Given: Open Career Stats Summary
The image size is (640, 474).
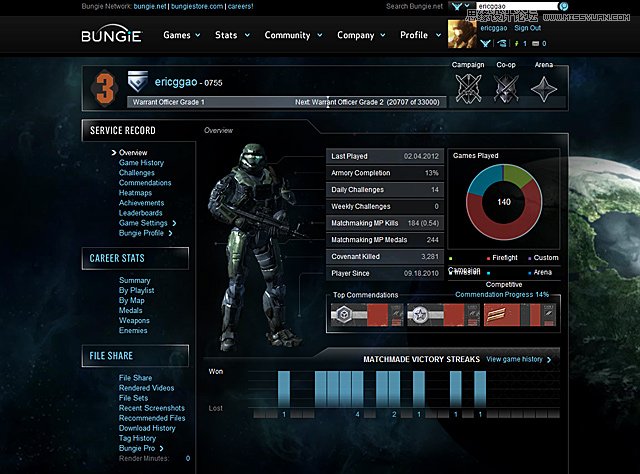Looking at the screenshot, I should coord(135,280).
